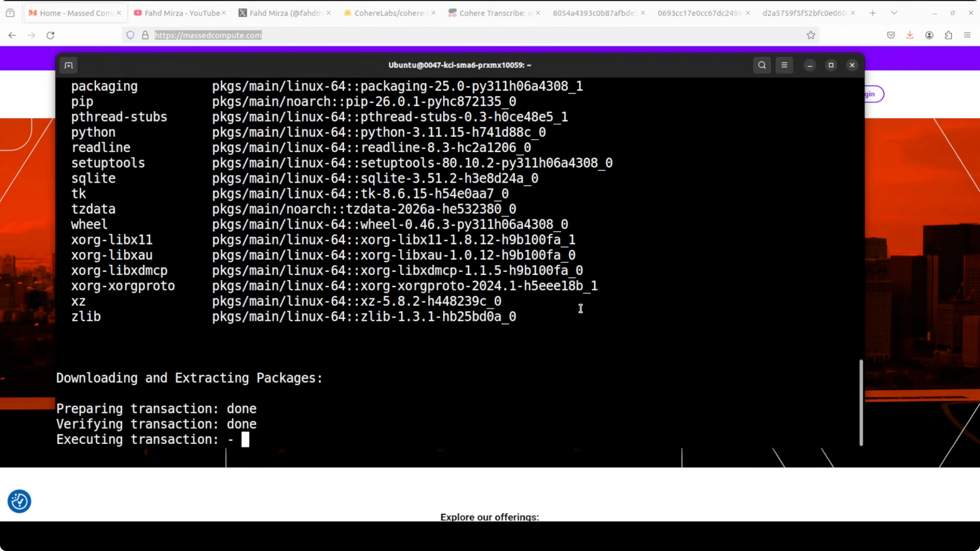Bookmark this page with the star icon
This screenshot has height=551, width=980.
(x=811, y=35)
